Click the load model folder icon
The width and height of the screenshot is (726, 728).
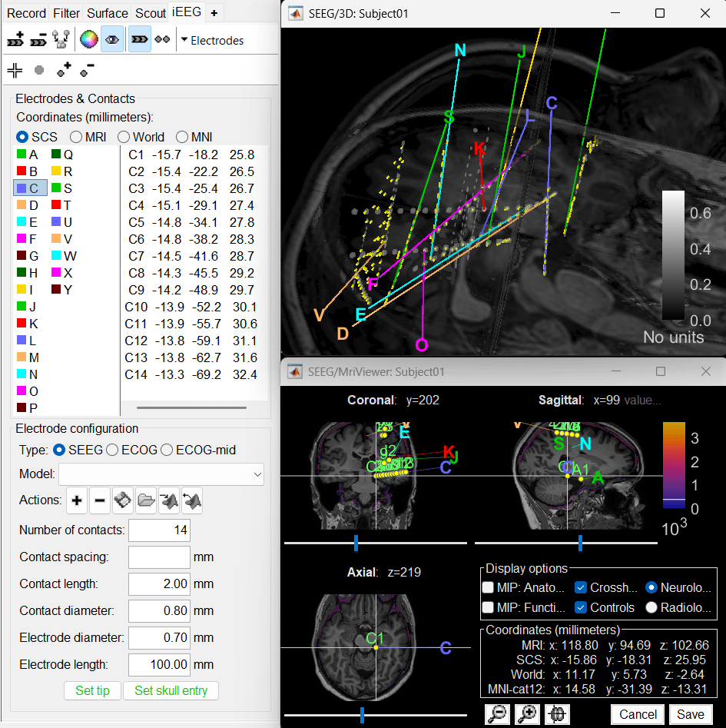coord(146,502)
